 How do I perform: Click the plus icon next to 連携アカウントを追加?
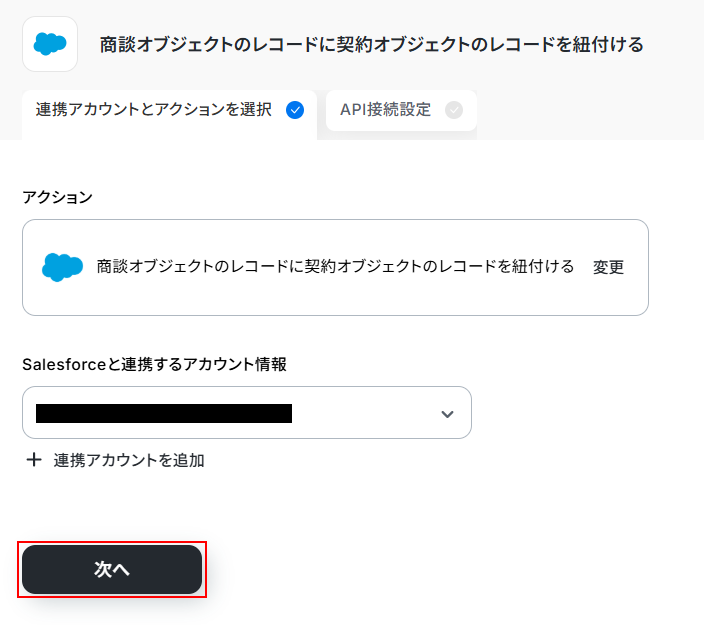point(34,460)
